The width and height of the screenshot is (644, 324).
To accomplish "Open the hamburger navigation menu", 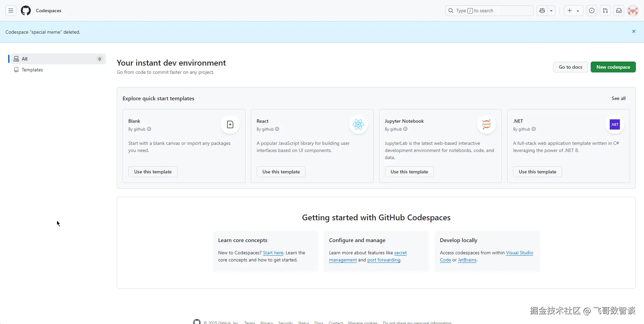I will [11, 11].
